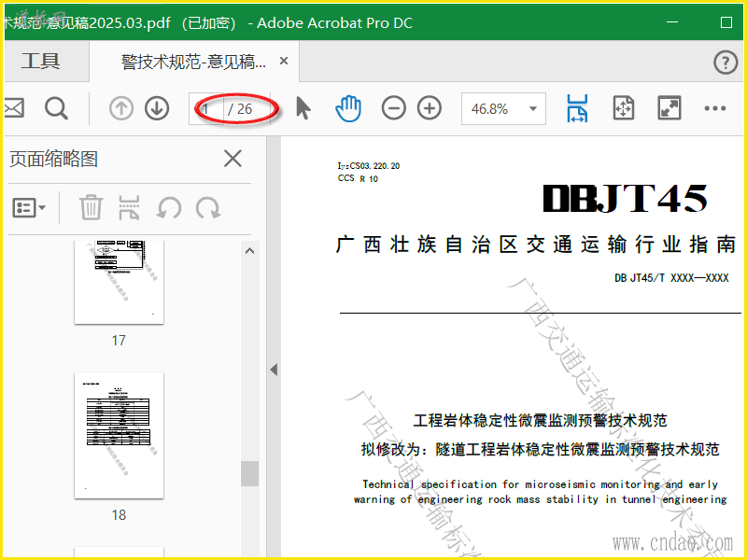Click the CCS R 10 classification text

tap(358, 178)
